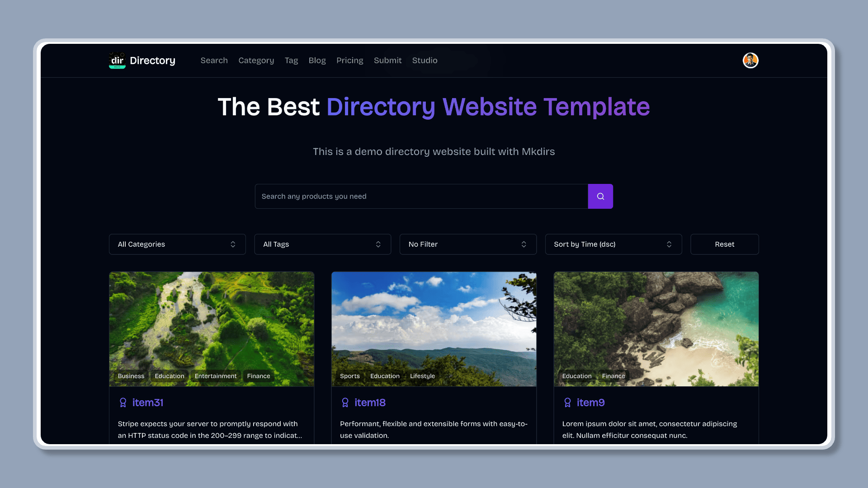Click the user profile avatar icon
Viewport: 868px width, 488px height.
(750, 60)
